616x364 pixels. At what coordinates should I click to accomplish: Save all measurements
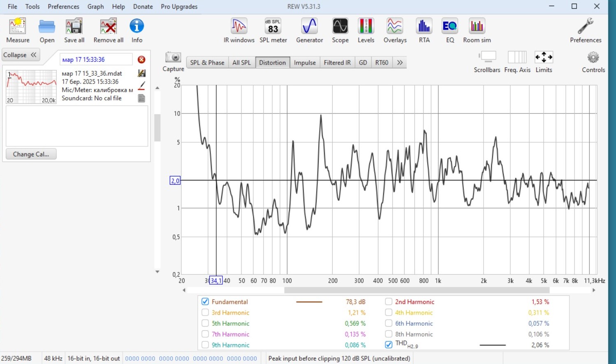click(x=74, y=27)
